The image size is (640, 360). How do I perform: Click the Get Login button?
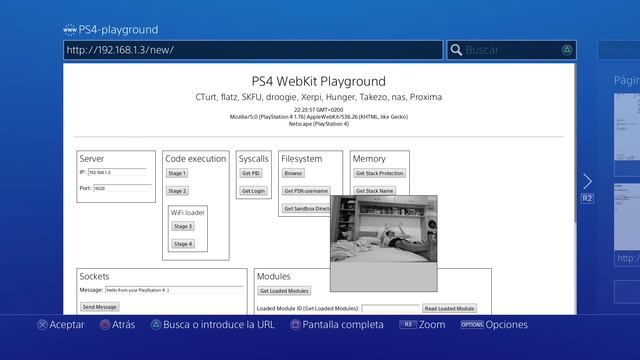(x=253, y=191)
